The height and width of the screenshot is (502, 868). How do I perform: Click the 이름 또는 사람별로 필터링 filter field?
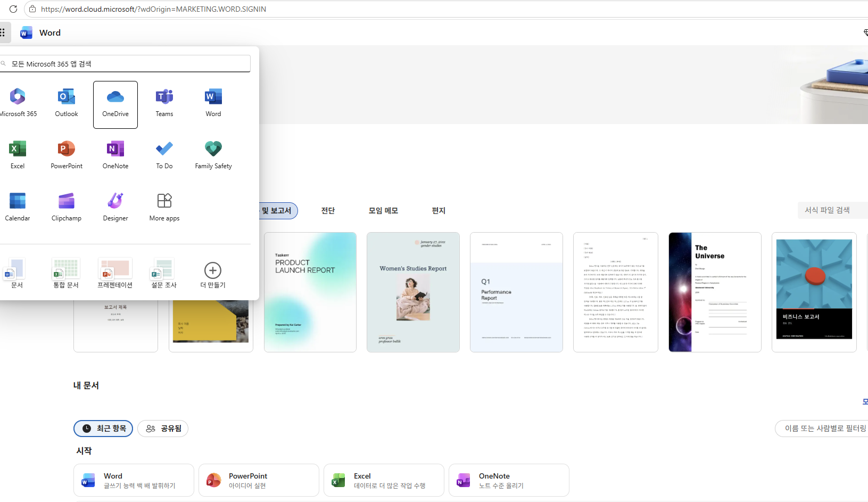(822, 429)
